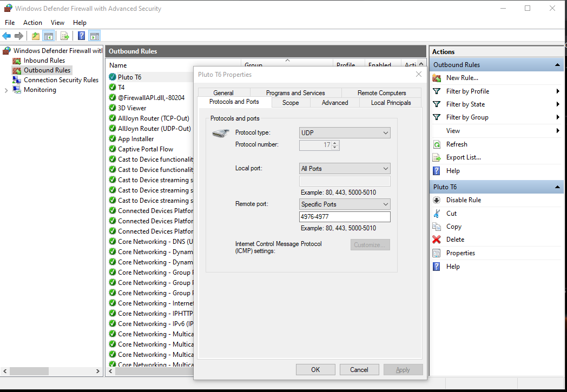This screenshot has width=567, height=392.
Task: Click Help under Pluto T6 actions
Action: tap(453, 266)
